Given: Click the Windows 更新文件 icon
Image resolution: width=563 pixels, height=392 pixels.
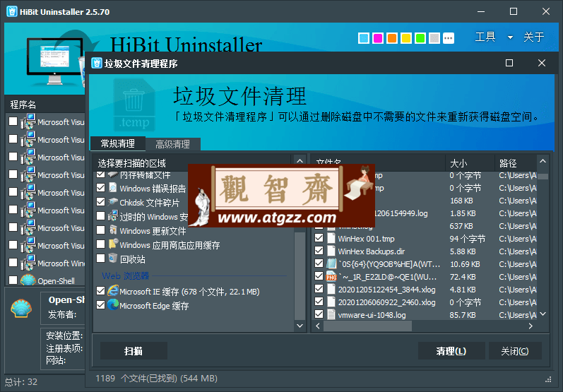Looking at the screenshot, I should 113,230.
